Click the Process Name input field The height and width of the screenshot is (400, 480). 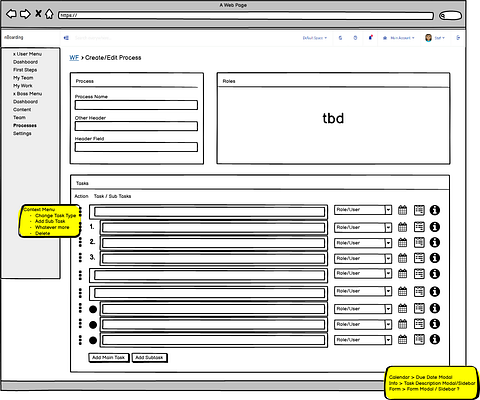(136, 105)
